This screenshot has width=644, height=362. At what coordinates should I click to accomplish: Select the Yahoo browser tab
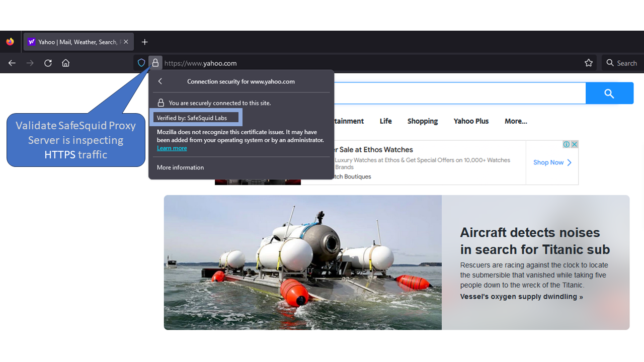click(78, 42)
